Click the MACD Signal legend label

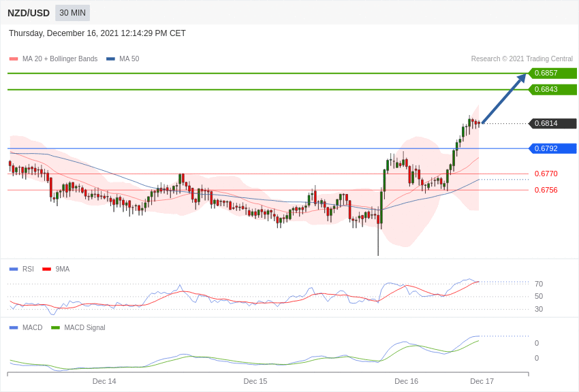coord(84,327)
